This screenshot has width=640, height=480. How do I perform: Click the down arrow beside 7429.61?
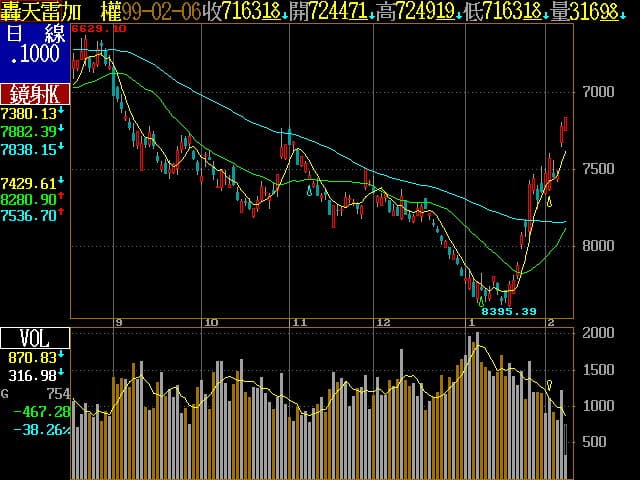(x=61, y=183)
